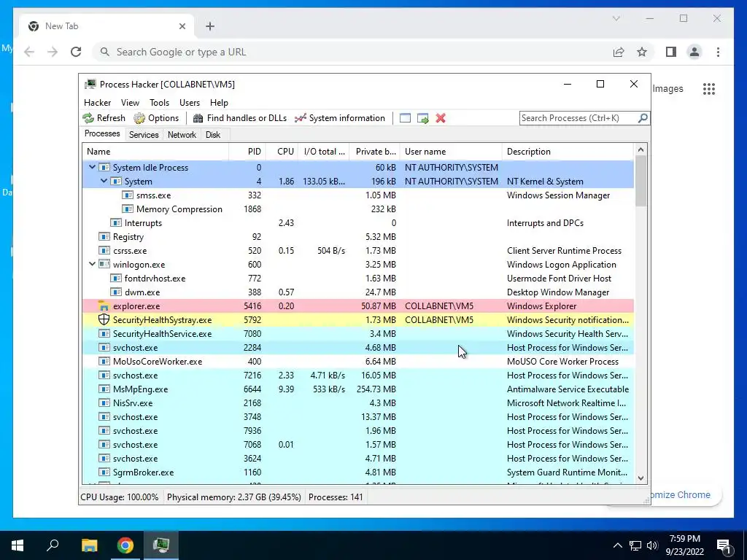Click the MsMpEng.exe process icon

click(x=104, y=389)
